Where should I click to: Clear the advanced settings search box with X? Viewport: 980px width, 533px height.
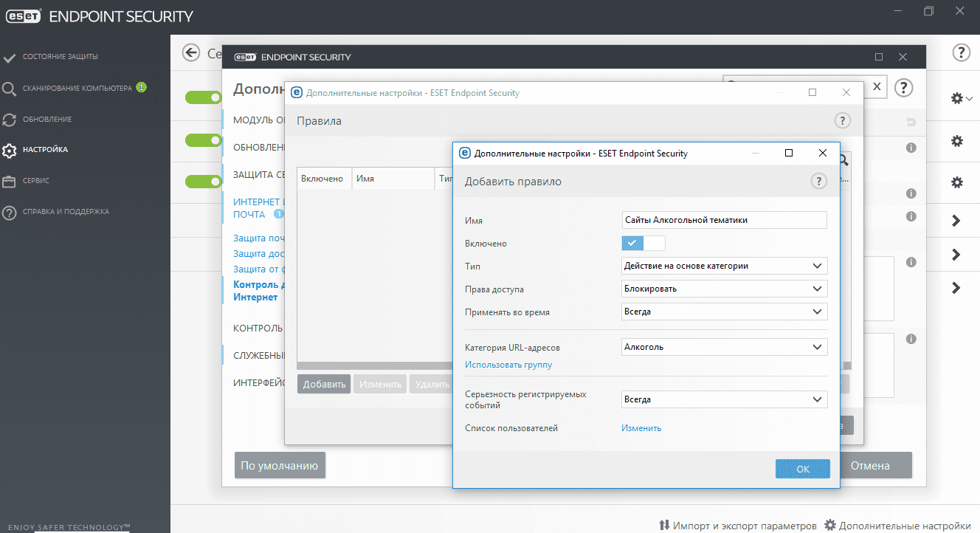tap(877, 86)
